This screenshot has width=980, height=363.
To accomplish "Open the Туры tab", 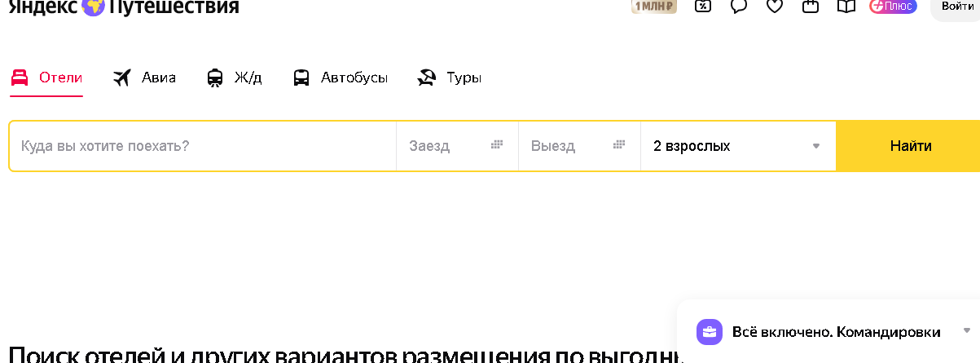I will click(x=449, y=78).
